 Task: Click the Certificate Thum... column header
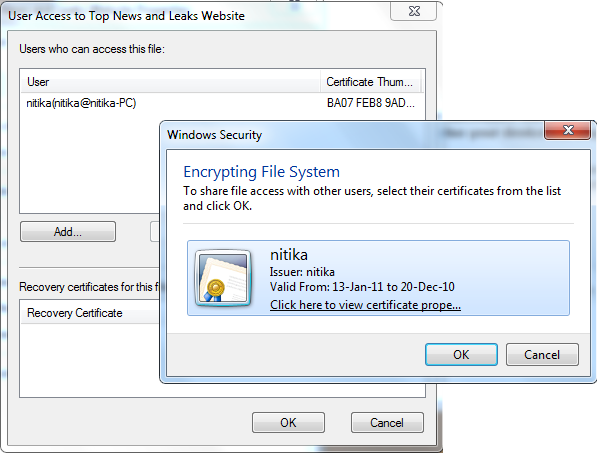(x=370, y=82)
